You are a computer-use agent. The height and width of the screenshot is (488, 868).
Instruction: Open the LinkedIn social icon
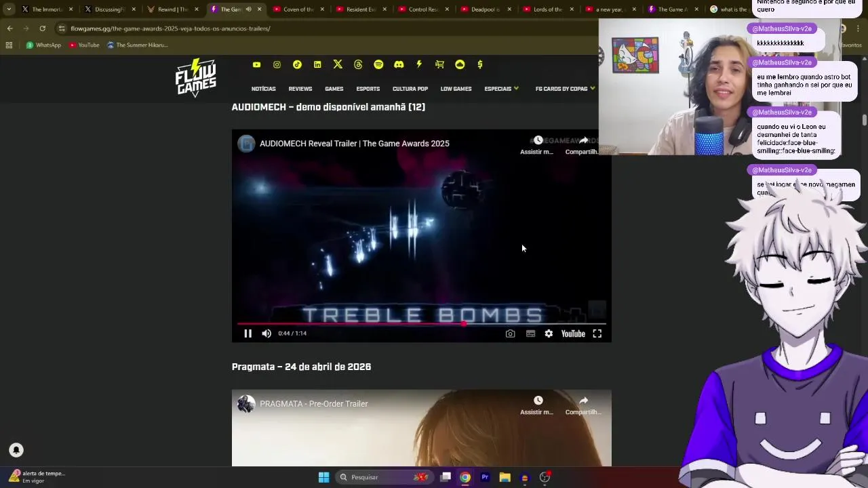coord(317,64)
